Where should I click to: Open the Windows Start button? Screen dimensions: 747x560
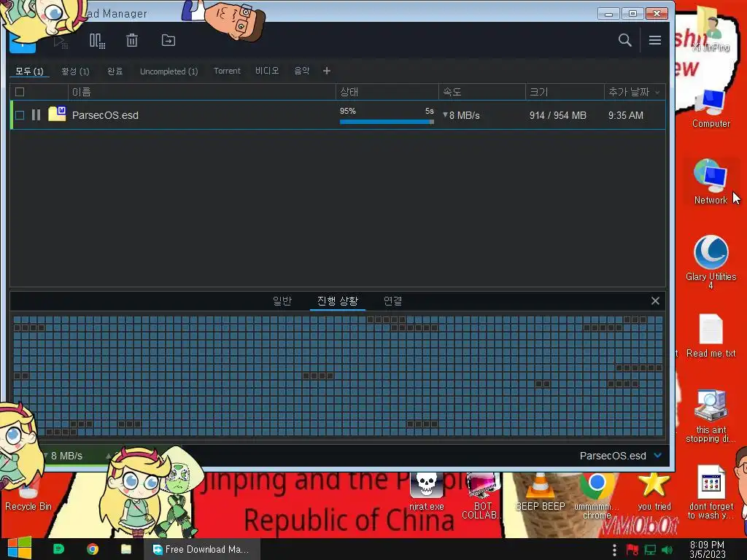(20, 548)
